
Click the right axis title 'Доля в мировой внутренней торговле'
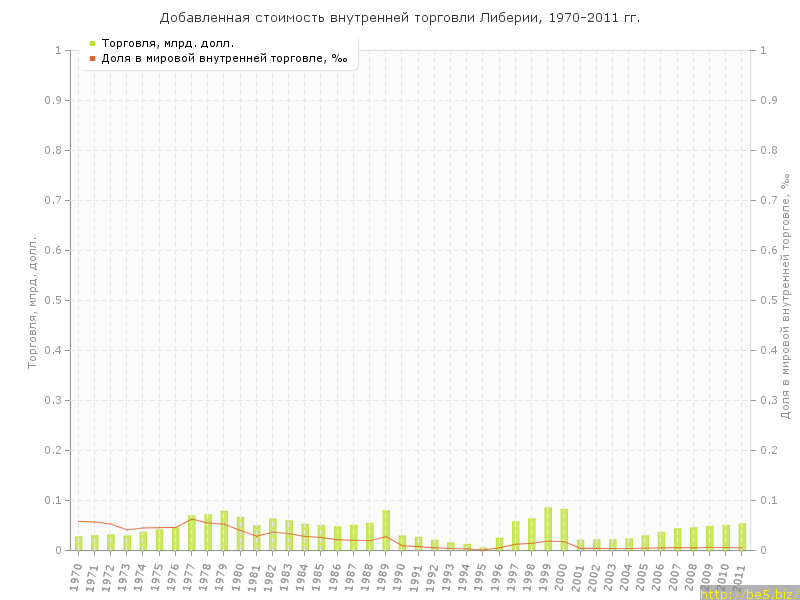point(785,295)
